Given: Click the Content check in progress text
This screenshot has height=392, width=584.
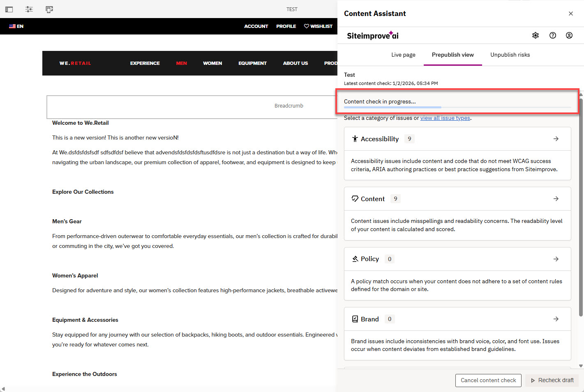Looking at the screenshot, I should click(380, 101).
